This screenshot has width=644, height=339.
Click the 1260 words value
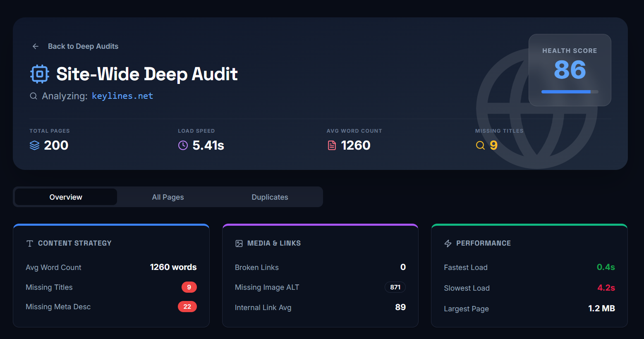(x=173, y=267)
